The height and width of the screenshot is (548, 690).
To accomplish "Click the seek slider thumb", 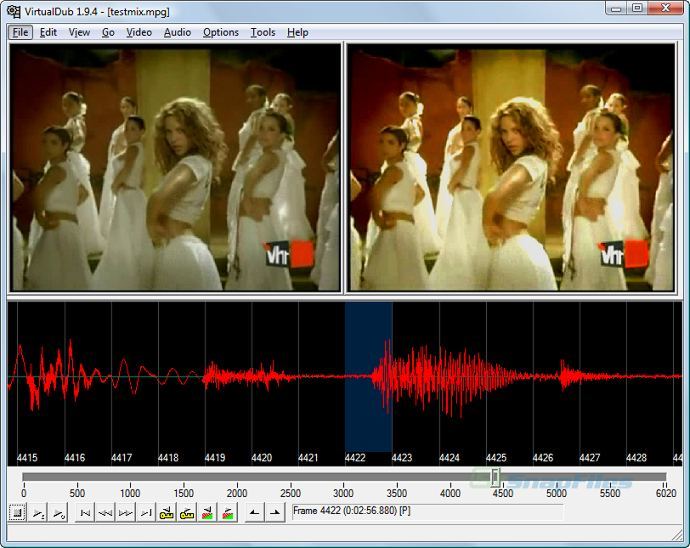I will [495, 477].
